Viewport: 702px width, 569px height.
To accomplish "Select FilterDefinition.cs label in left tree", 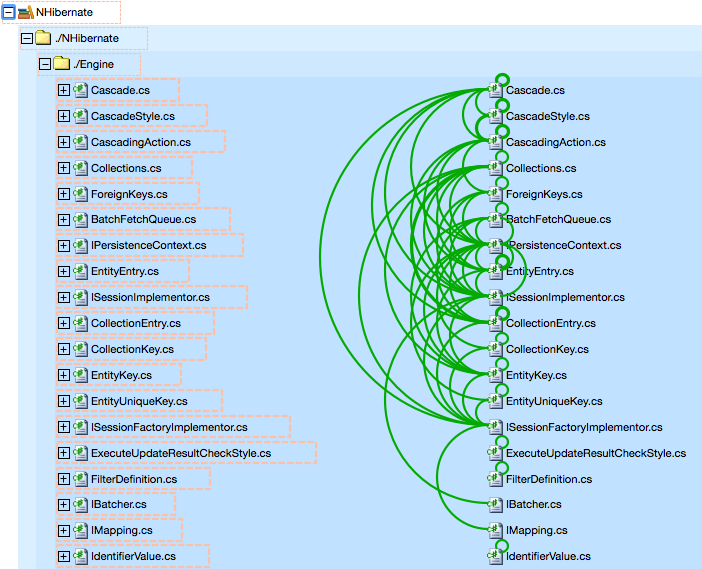I will [134, 479].
